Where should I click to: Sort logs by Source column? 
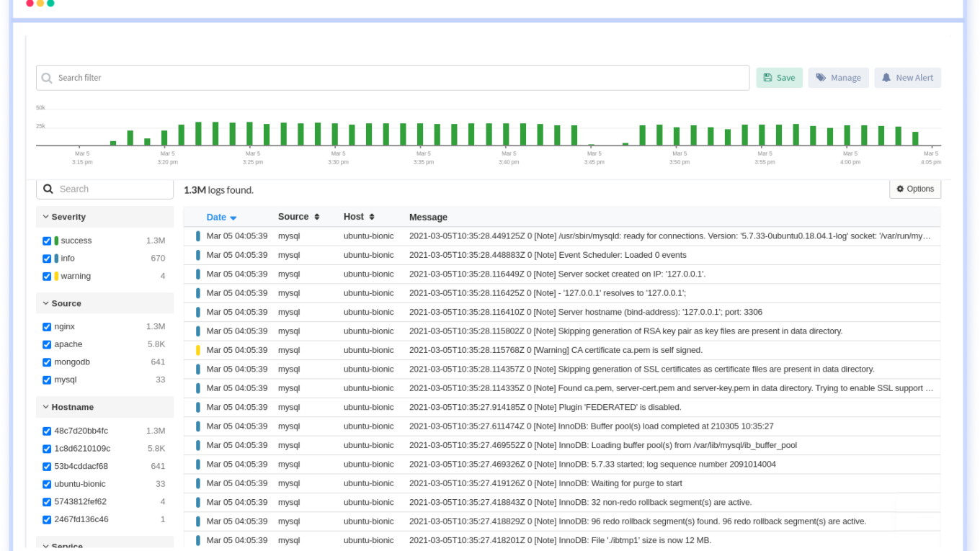[x=298, y=217]
